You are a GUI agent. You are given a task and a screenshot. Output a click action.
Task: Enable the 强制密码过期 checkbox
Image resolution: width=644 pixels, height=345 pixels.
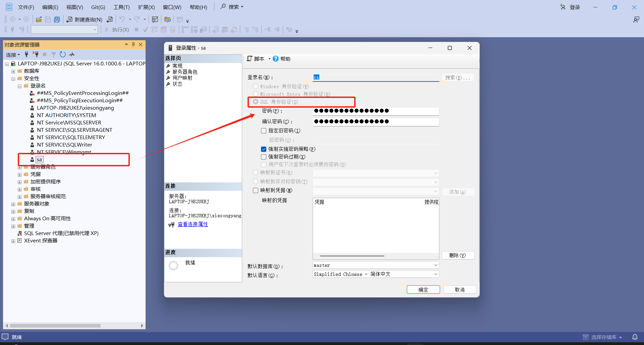pos(264,157)
